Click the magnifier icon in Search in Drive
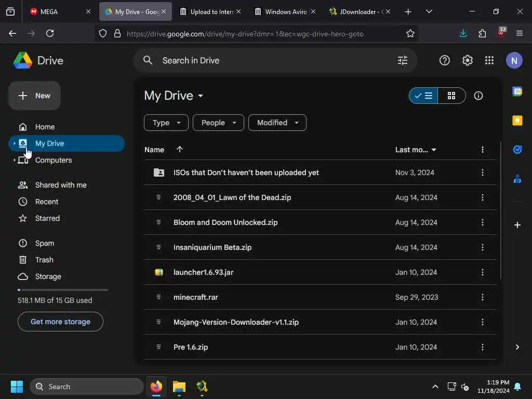This screenshot has width=532, height=399. 148,60
